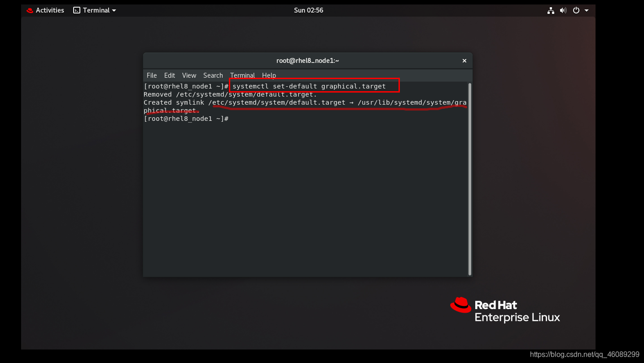Click the last empty prompt line
Image resolution: width=644 pixels, height=363 pixels.
[186, 119]
